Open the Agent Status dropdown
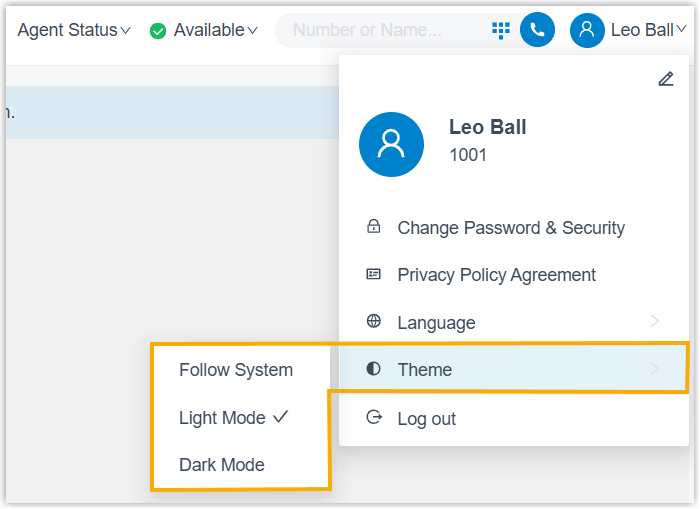Viewport: 700px width, 509px height. coord(74,30)
